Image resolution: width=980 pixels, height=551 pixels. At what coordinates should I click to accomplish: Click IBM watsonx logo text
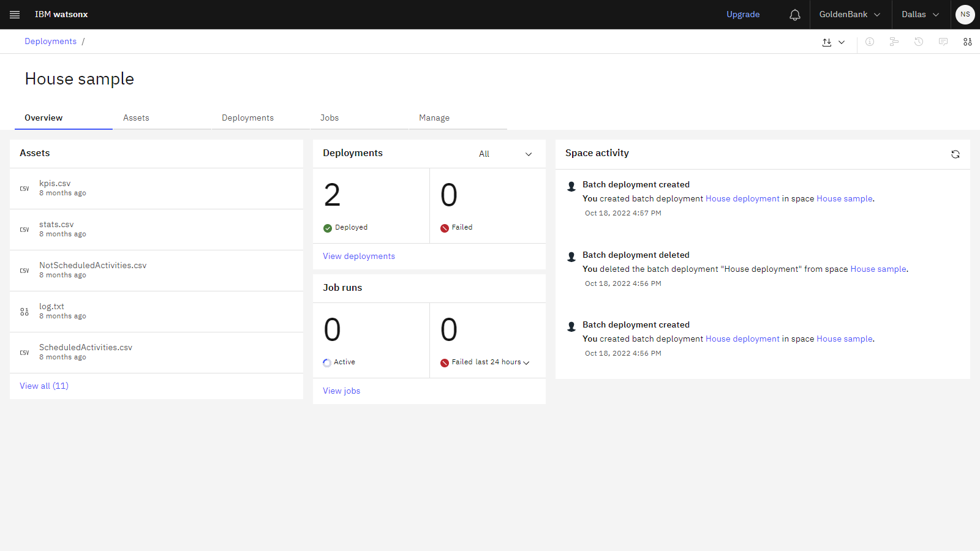tap(61, 15)
